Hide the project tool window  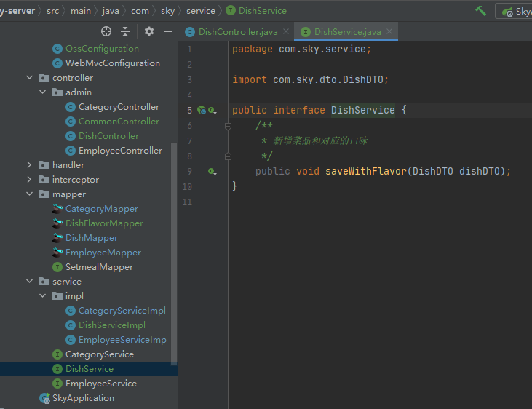[x=168, y=31]
